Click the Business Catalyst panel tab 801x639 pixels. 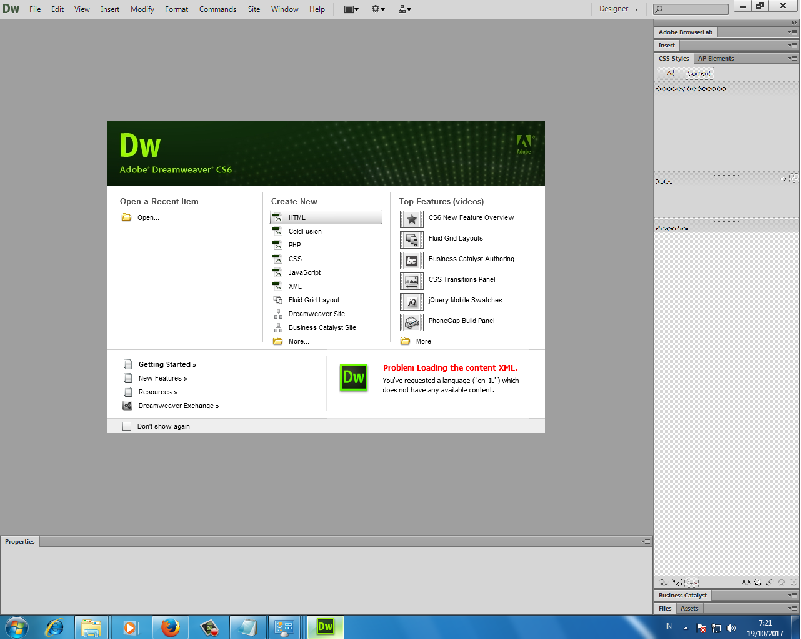(x=682, y=595)
